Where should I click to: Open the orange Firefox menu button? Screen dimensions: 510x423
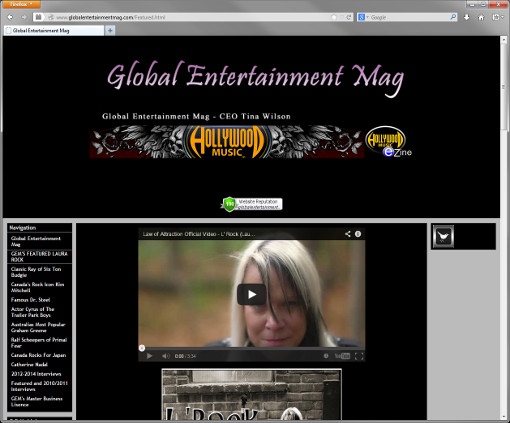pyautogui.click(x=21, y=4)
